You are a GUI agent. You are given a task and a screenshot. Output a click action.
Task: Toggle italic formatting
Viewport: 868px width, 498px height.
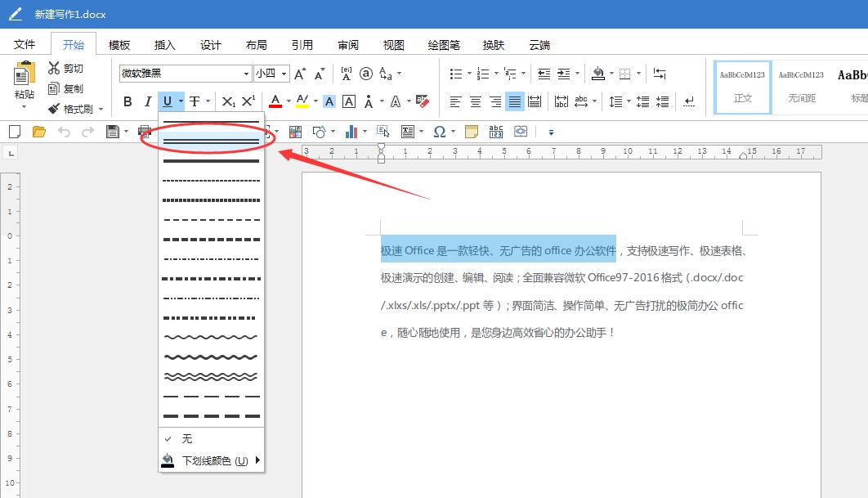point(147,101)
